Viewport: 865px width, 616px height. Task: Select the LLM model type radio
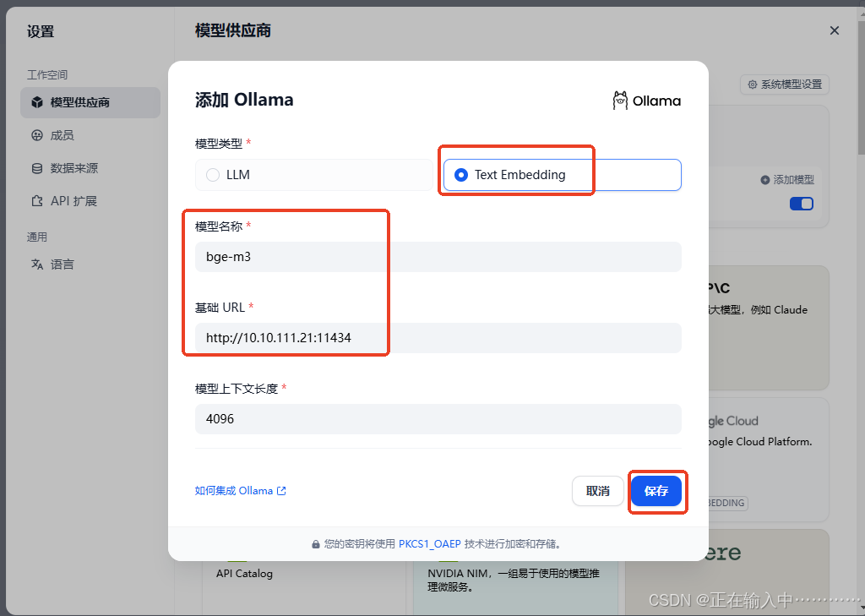pyautogui.click(x=314, y=175)
